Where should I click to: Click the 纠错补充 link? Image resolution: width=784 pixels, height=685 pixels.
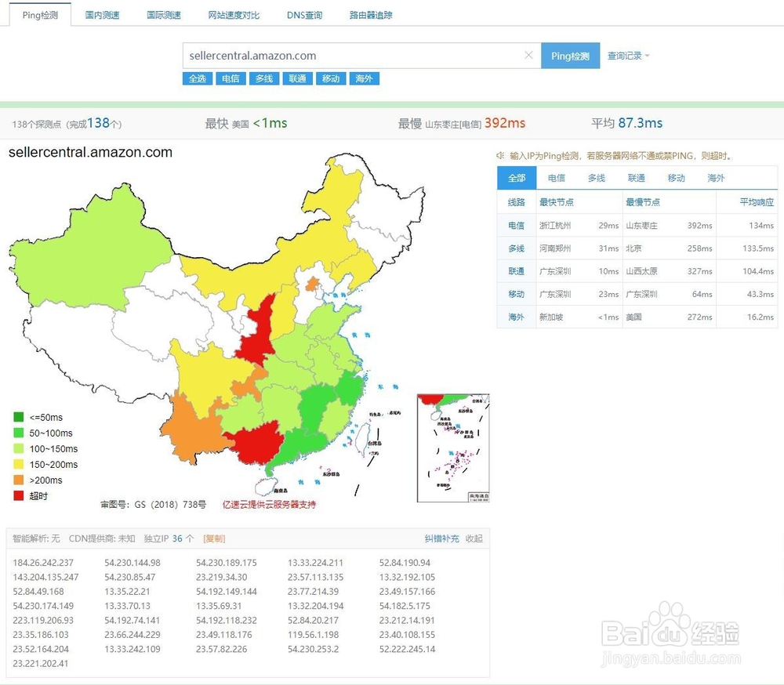(441, 538)
